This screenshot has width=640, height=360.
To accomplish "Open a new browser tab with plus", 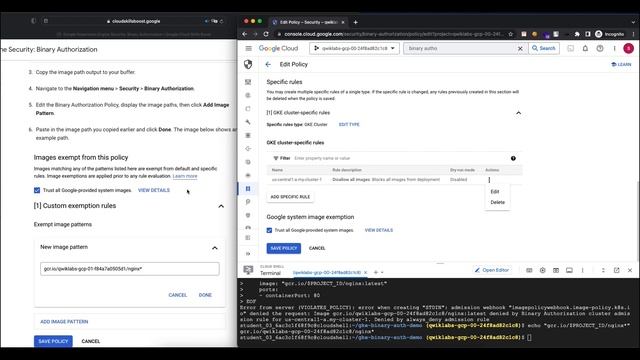I will click(x=356, y=22).
